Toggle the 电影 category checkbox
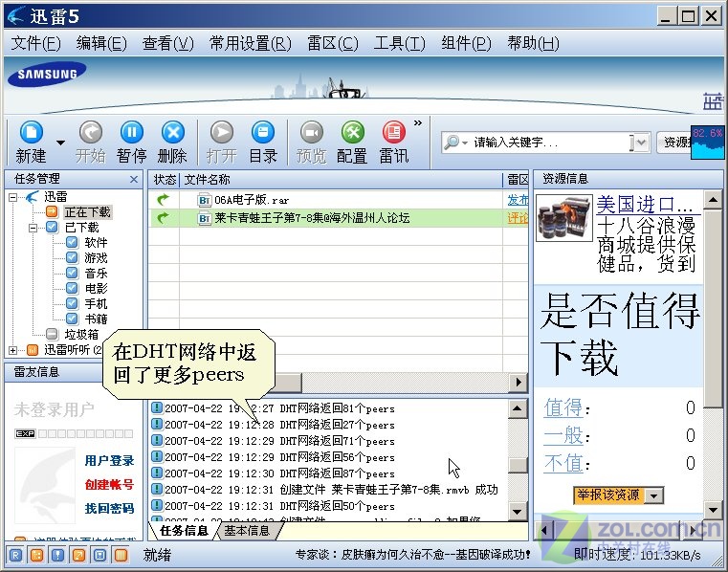This screenshot has width=728, height=572. (x=72, y=288)
